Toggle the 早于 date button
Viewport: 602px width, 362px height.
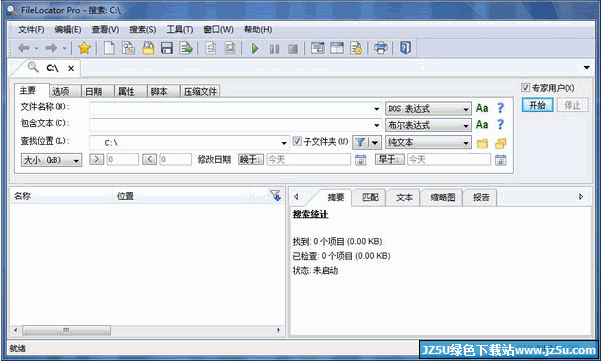(390, 159)
